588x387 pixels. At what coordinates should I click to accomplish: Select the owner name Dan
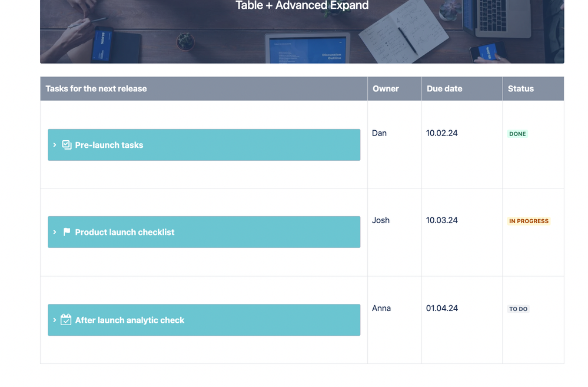tap(379, 133)
